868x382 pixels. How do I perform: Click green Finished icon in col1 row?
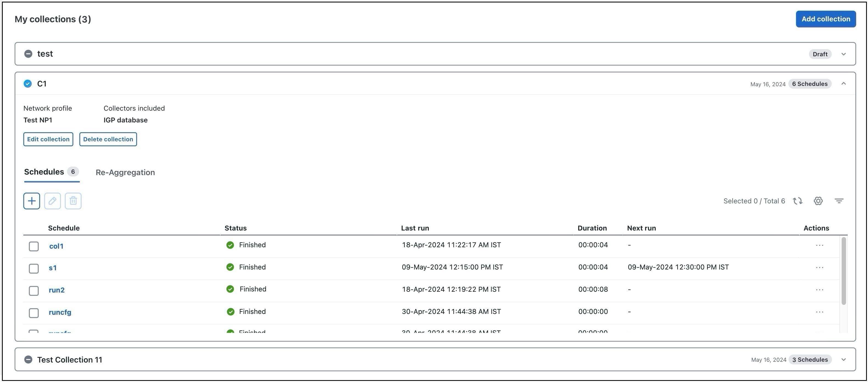point(230,245)
